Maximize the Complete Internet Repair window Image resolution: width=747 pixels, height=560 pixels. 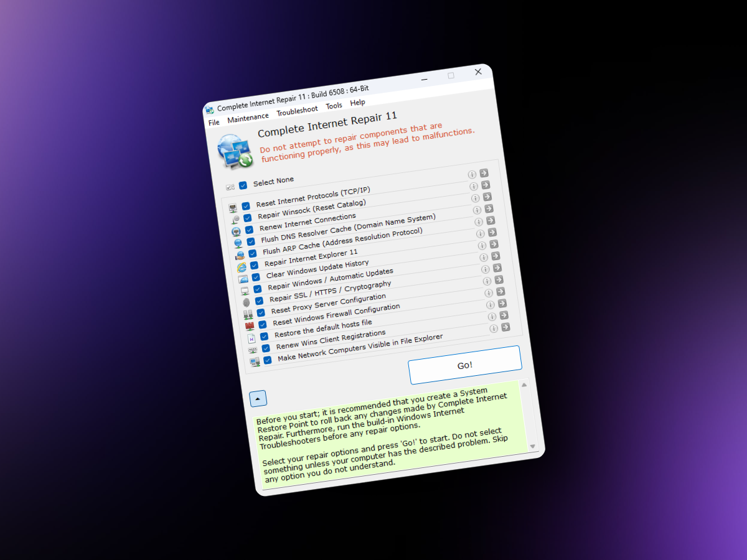[451, 75]
